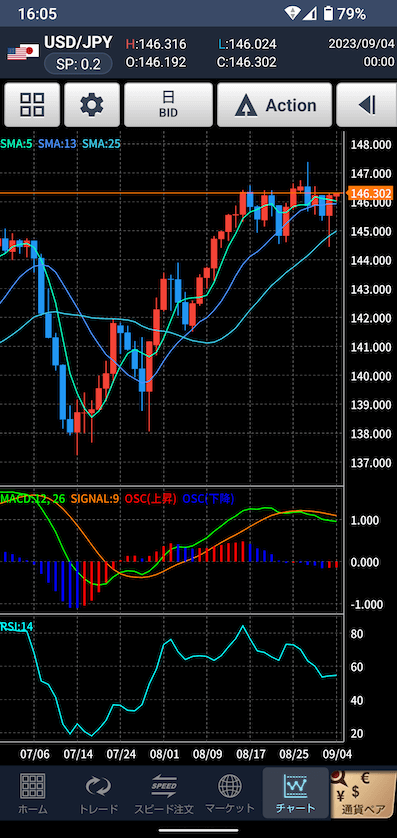Tap the orange 146.302 current price marker
Viewport: 397px width, 838px height.
pyautogui.click(x=370, y=193)
